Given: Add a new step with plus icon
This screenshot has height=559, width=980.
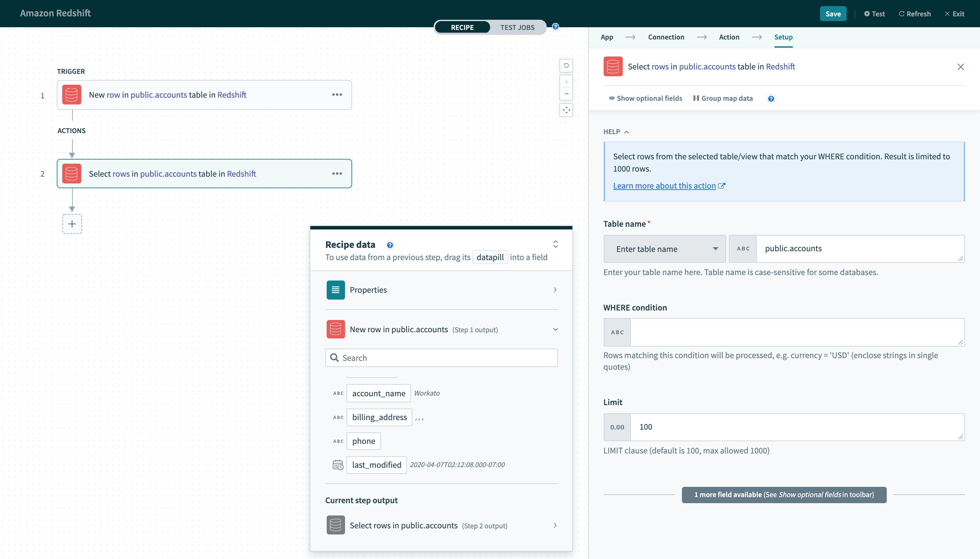Looking at the screenshot, I should click(72, 224).
